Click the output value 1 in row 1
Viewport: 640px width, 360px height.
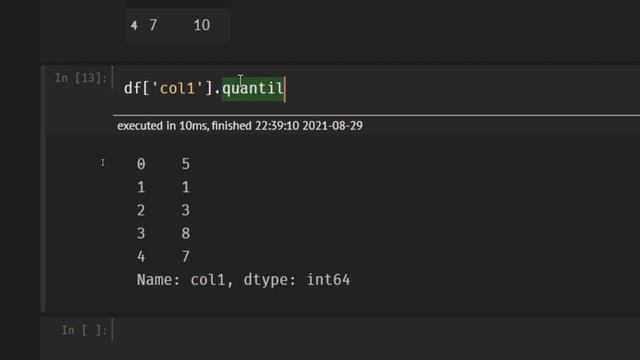(x=185, y=187)
